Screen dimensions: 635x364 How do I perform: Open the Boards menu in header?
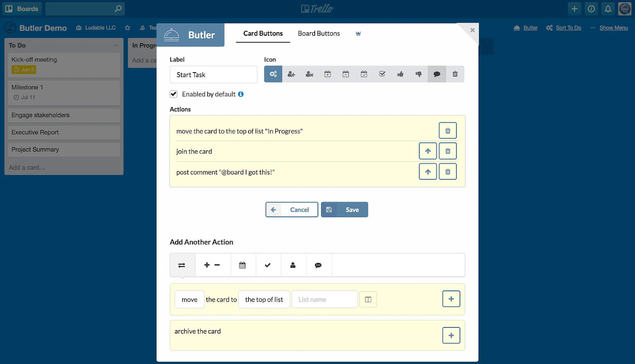(22, 9)
